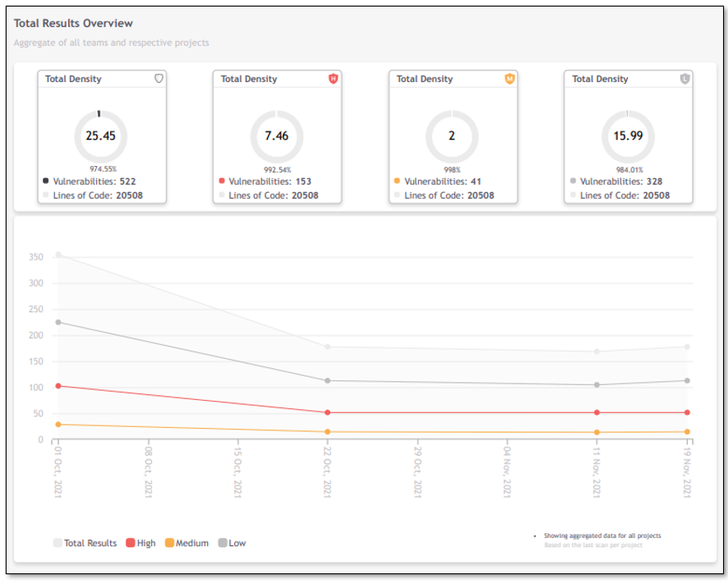Click the red High severity shield icon
The image size is (728, 584).
pyautogui.click(x=334, y=79)
